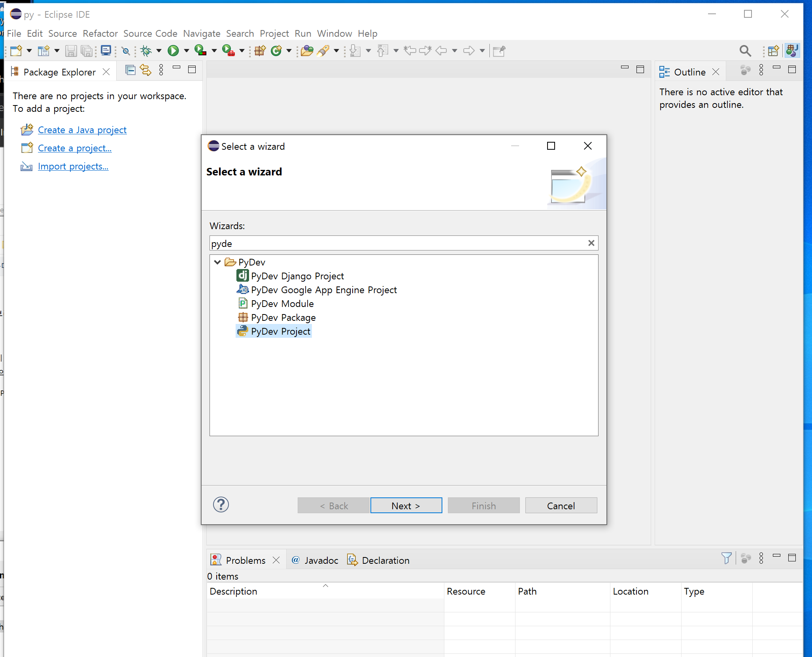Click the green Run button icon
Image resolution: width=812 pixels, height=657 pixels.
coord(173,51)
